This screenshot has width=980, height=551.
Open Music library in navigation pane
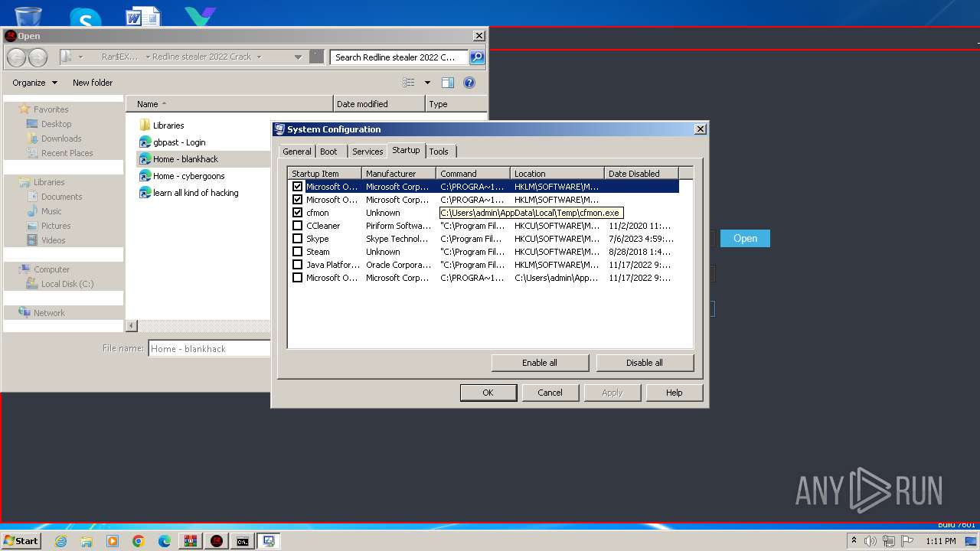[x=51, y=211]
